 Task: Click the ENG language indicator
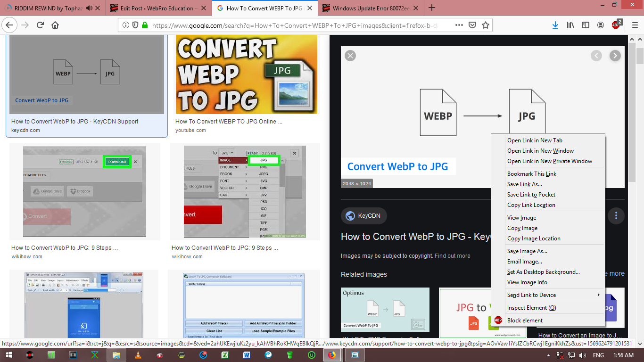598,355
